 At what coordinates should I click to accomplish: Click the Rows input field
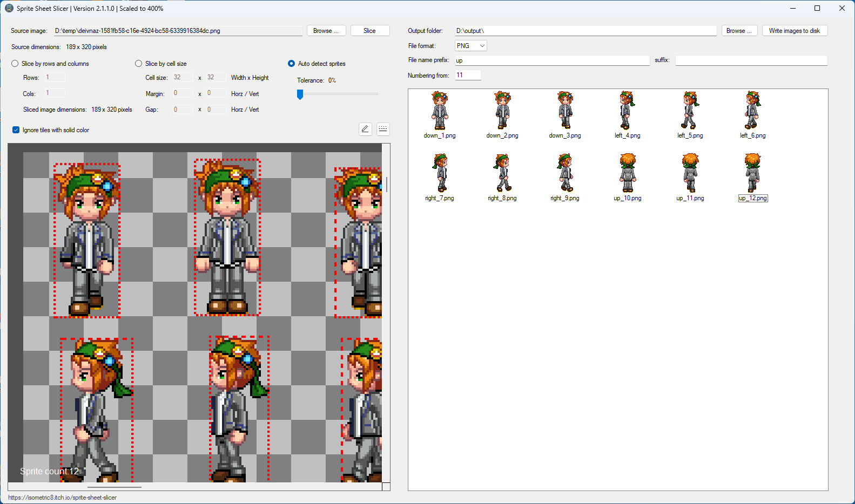pyautogui.click(x=55, y=78)
